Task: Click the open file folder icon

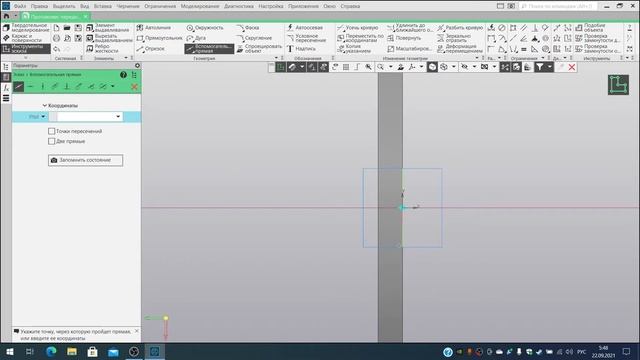Action: pyautogui.click(x=67, y=28)
